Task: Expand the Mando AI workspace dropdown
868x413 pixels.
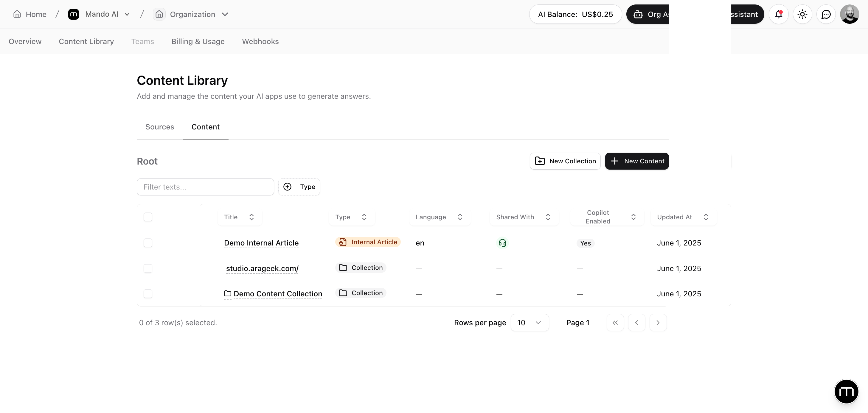Action: pyautogui.click(x=127, y=14)
